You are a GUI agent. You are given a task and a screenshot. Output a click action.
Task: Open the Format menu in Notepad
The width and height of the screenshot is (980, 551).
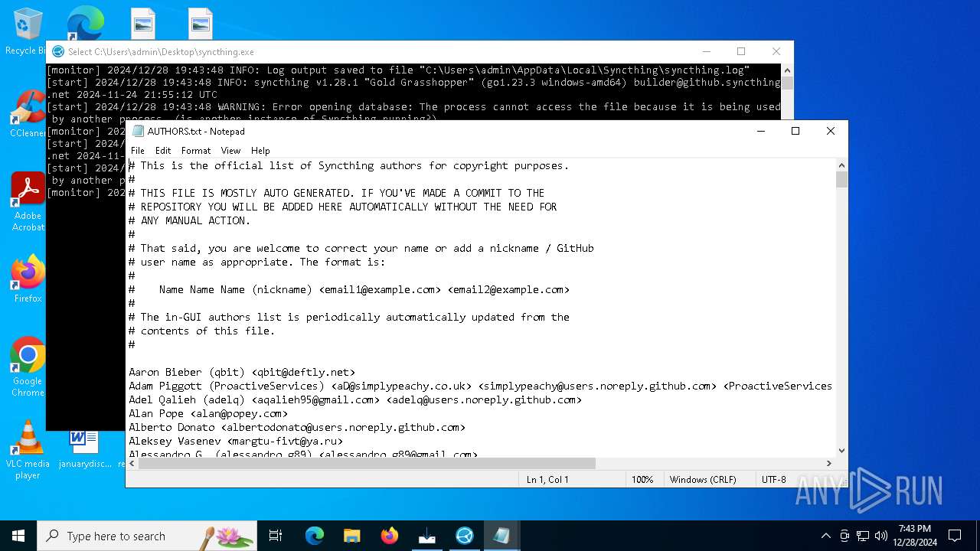click(196, 151)
